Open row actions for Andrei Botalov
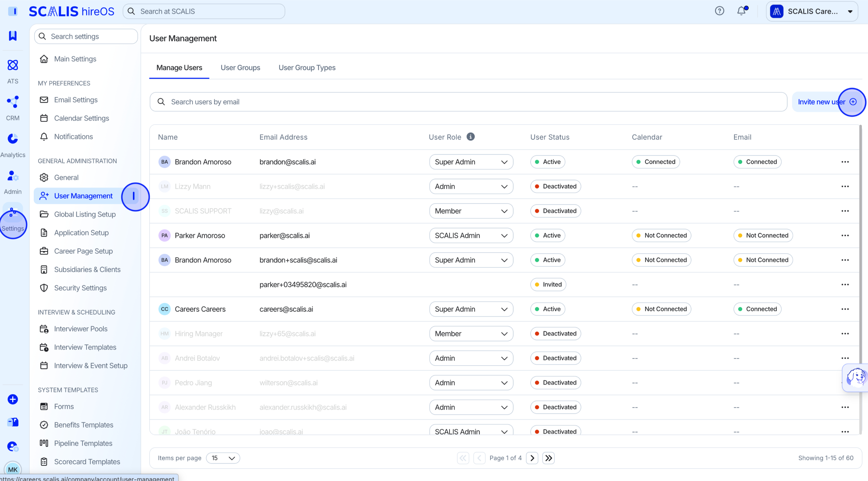The width and height of the screenshot is (868, 481). click(845, 358)
